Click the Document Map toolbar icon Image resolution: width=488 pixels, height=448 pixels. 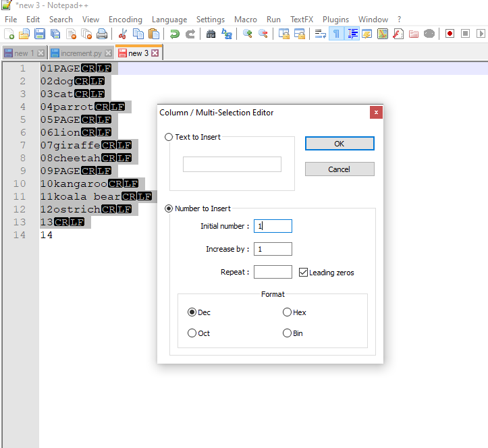coord(383,34)
